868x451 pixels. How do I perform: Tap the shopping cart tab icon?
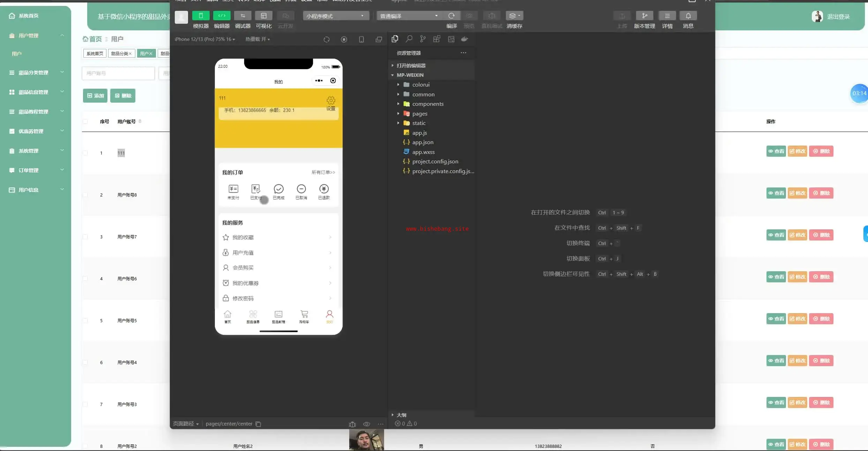point(304,314)
